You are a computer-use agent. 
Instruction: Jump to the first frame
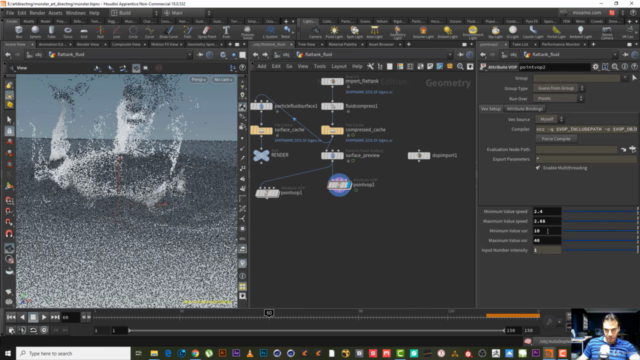(11, 317)
